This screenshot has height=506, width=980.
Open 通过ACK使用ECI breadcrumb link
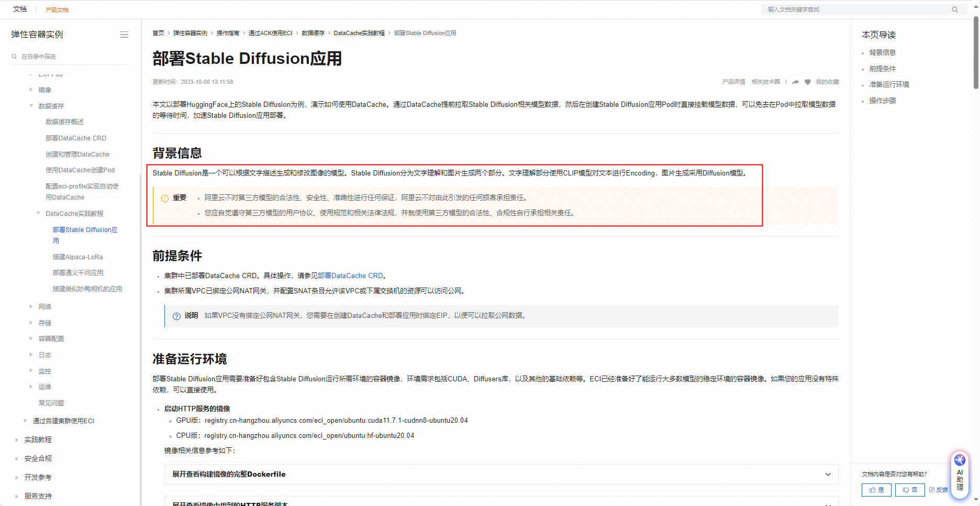(x=270, y=33)
